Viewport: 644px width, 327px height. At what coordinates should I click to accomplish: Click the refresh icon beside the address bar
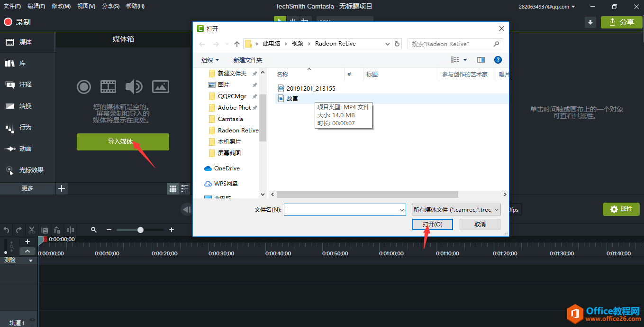pos(397,44)
